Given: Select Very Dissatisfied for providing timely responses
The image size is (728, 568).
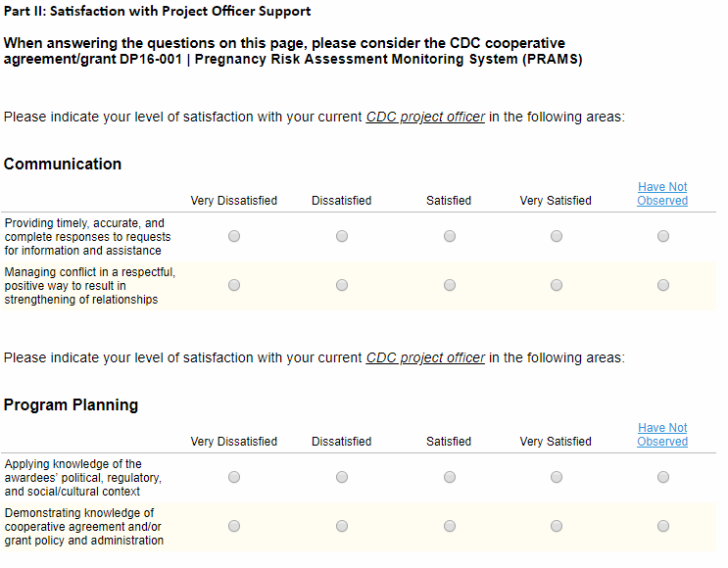Looking at the screenshot, I should pyautogui.click(x=234, y=236).
